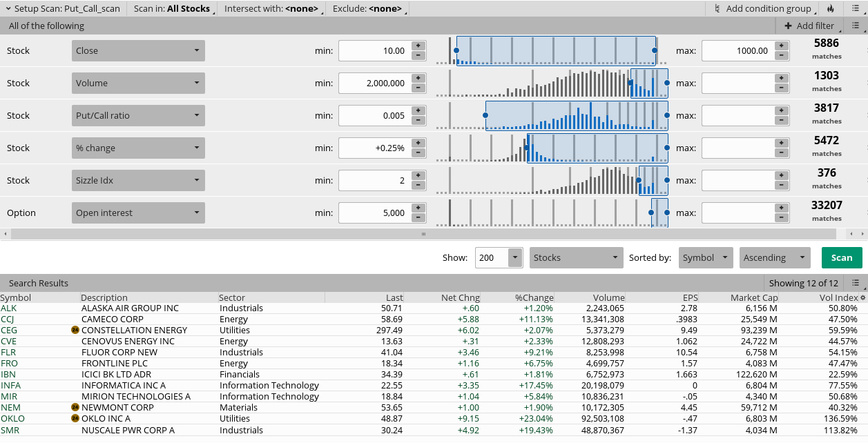Click the 24 badge beside NEWMONT CORP
The image size is (868, 443).
pyautogui.click(x=75, y=408)
